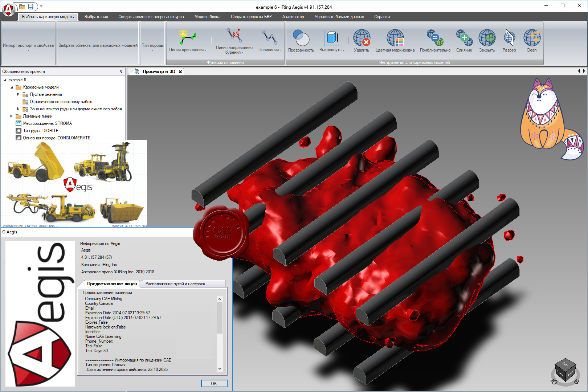Click the Пустые значения folder icon

(25, 94)
